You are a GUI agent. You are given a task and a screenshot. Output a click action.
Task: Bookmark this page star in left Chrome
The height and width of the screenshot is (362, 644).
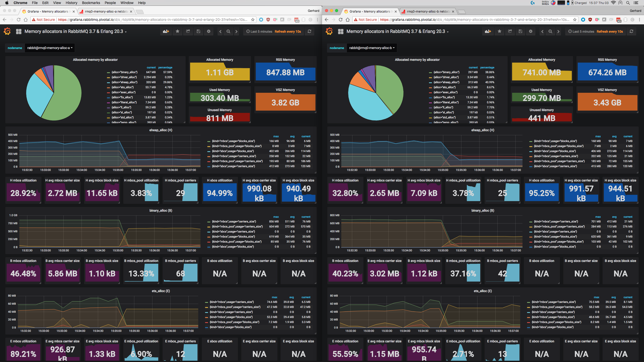[253, 20]
